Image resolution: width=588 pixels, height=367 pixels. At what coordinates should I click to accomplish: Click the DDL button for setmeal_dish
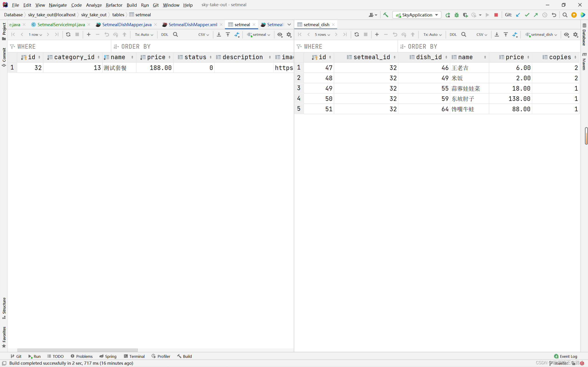(x=453, y=34)
